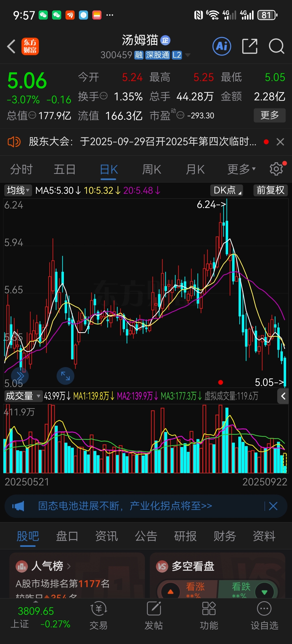Vote 看涨 bullish arrow

pos(170,592)
